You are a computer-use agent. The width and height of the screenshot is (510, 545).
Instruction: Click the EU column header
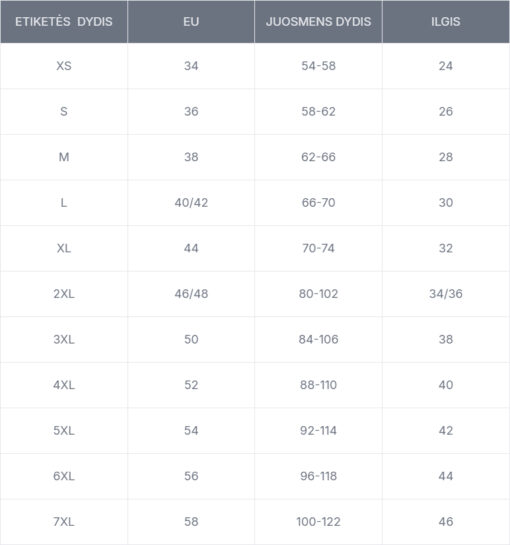pyautogui.click(x=191, y=22)
